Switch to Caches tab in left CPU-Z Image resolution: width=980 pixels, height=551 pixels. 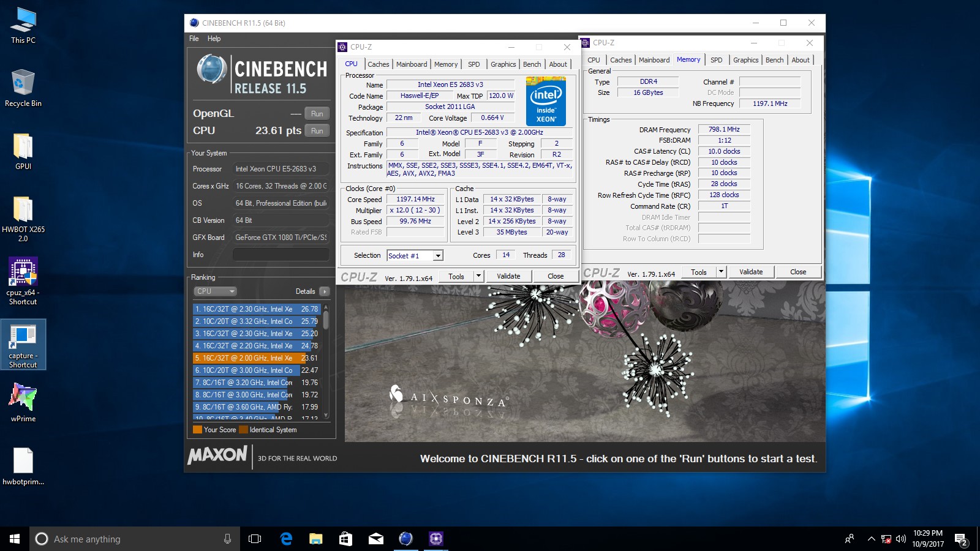[x=379, y=64]
